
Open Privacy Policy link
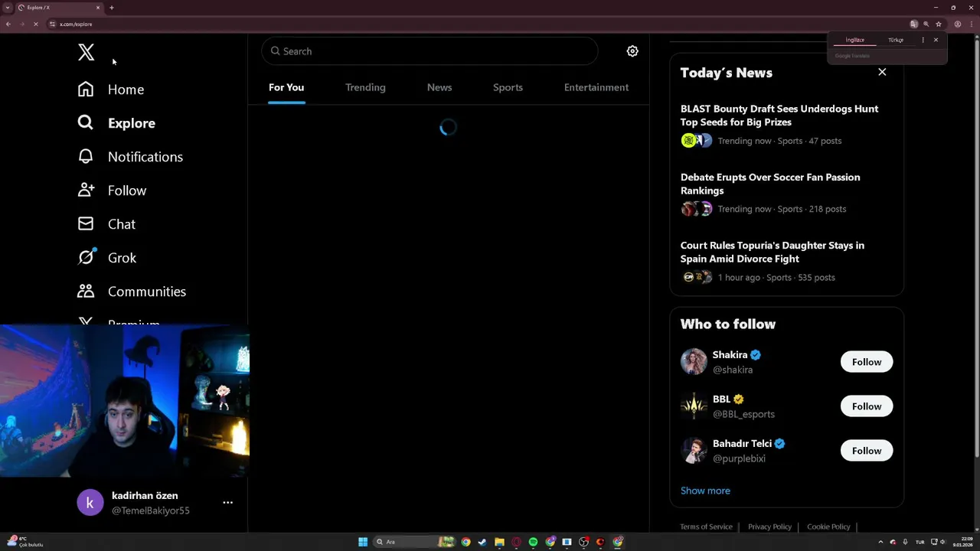(x=769, y=527)
